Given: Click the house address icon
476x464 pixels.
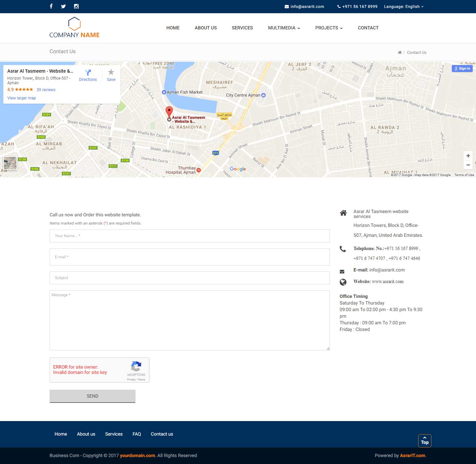Looking at the screenshot, I should click(343, 213).
